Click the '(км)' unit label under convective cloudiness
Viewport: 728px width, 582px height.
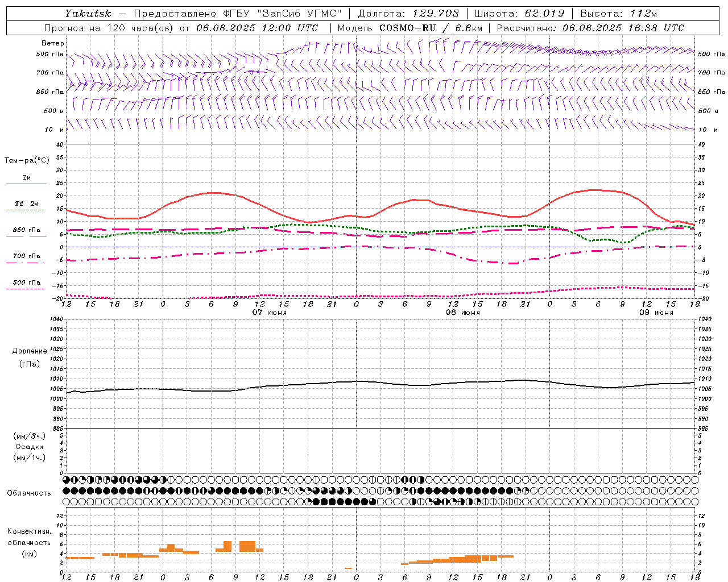[29, 554]
